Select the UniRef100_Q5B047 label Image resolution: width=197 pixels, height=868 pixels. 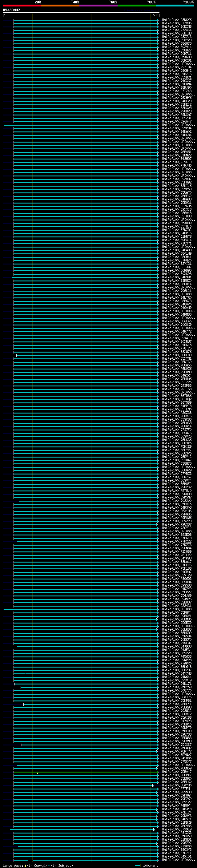pyautogui.click(x=177, y=772)
